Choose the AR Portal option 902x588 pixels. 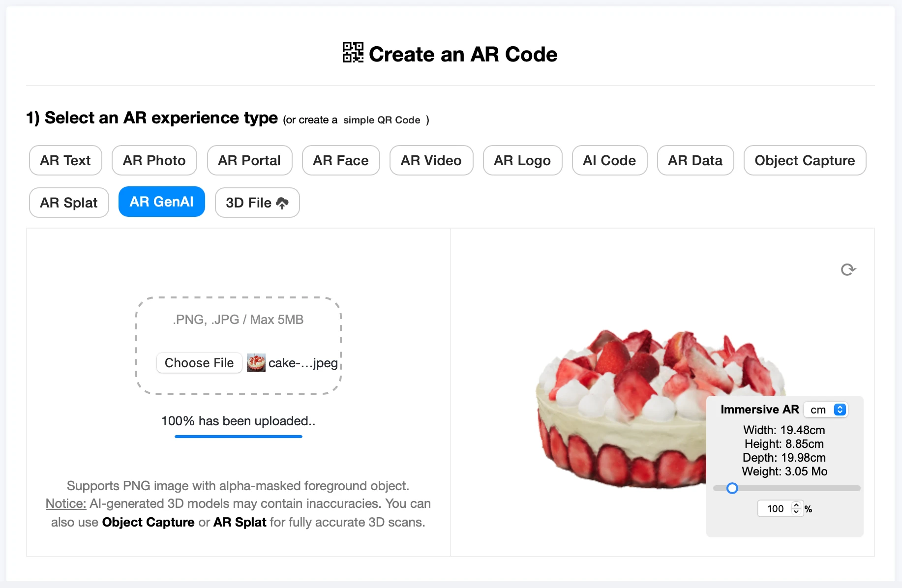(x=249, y=160)
